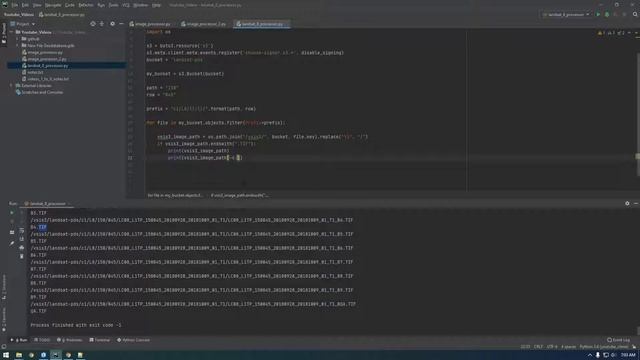Open the Run menu in menu bar
Viewport: 640px width, 360px height.
pos(101,5)
